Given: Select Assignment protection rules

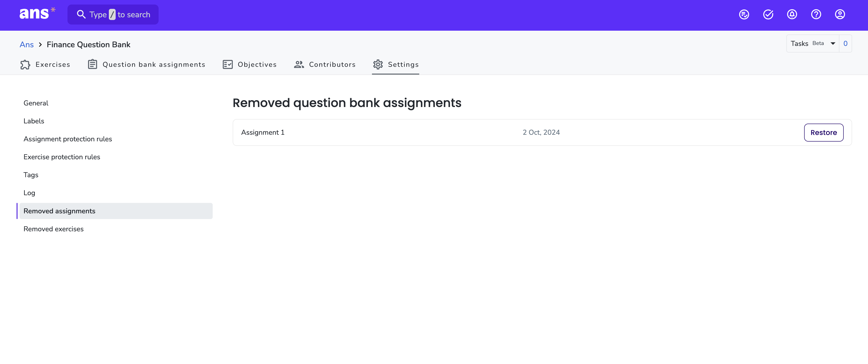Looking at the screenshot, I should coord(116,139).
